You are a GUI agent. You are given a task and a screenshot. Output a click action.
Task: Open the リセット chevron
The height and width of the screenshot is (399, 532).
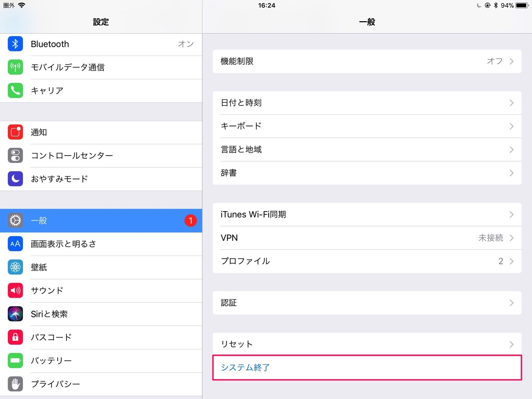[x=512, y=344]
